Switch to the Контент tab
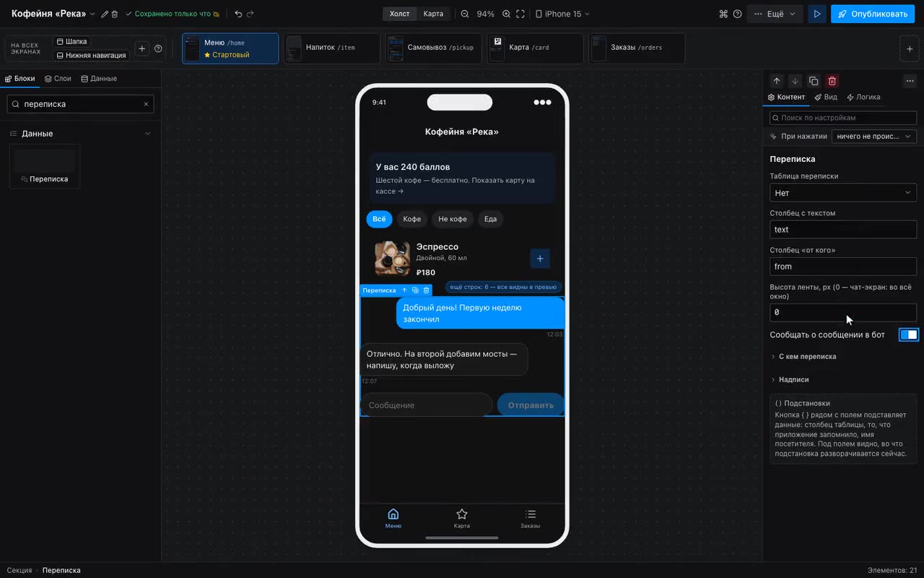924x578 pixels. pos(786,97)
